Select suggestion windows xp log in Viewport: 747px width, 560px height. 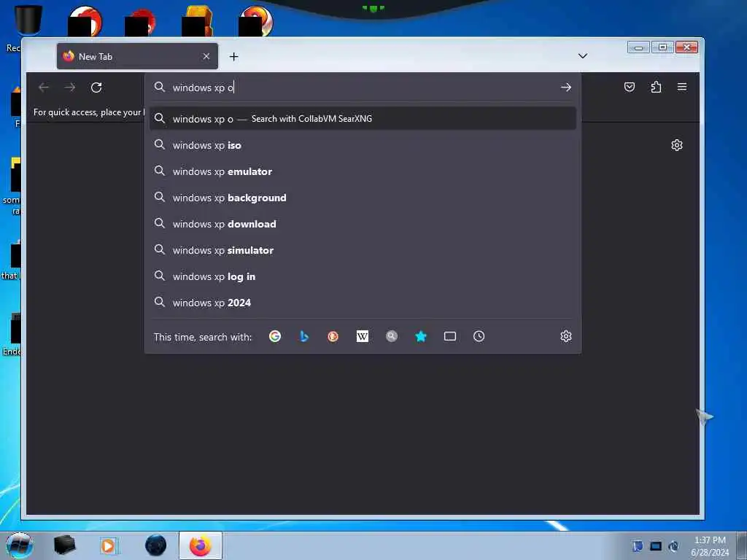click(363, 276)
